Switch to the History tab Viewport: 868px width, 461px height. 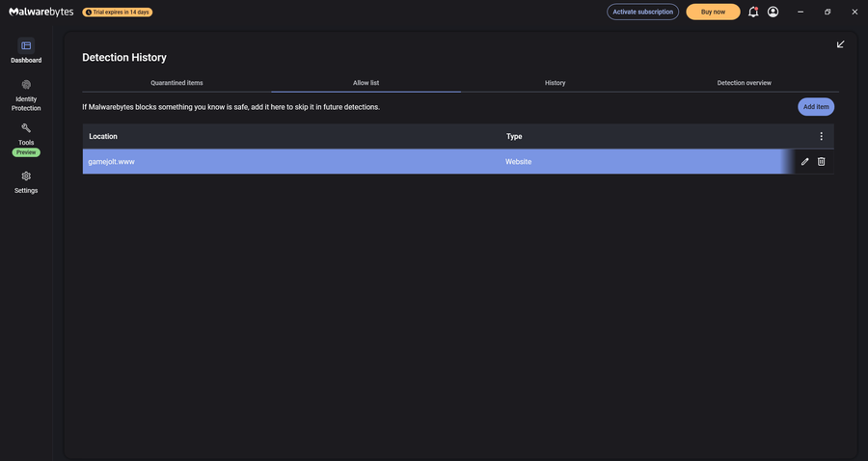pyautogui.click(x=555, y=83)
